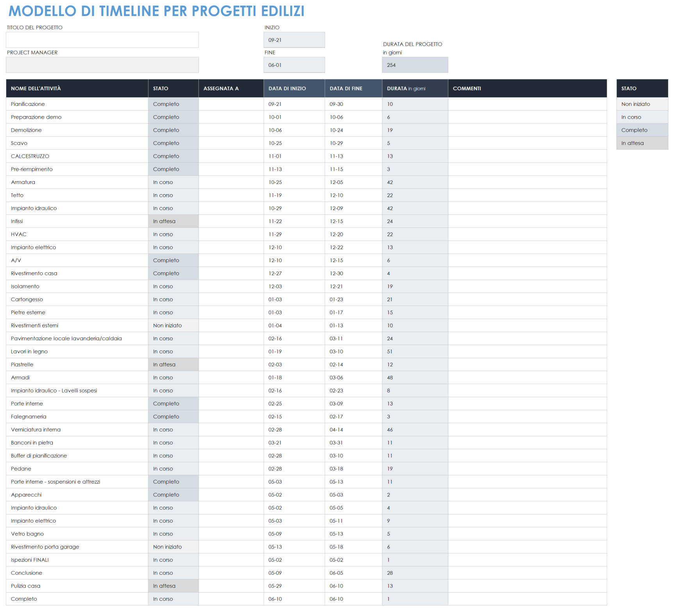Click end date 12-22 of Impianto elettrico row
The image size is (675, 616).
(x=353, y=247)
